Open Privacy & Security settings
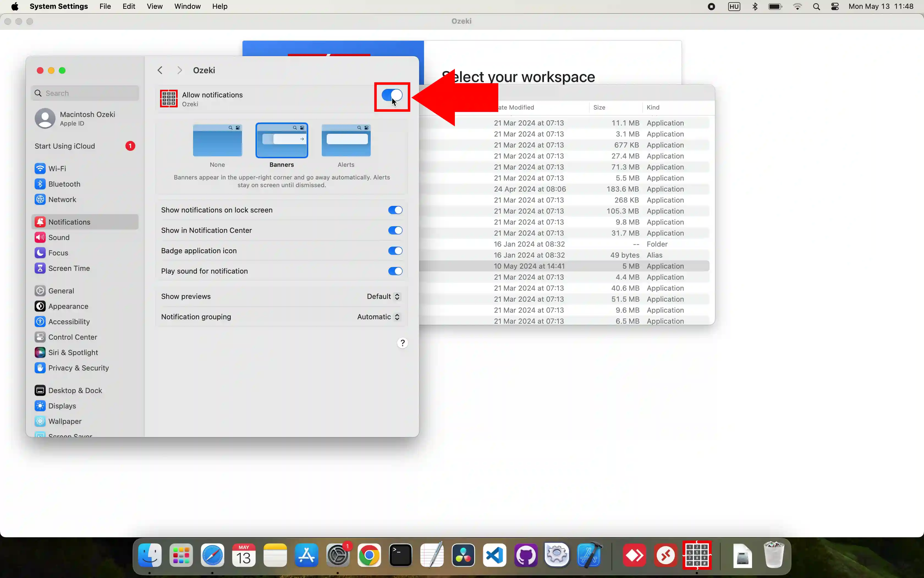The image size is (924, 578). (85, 368)
